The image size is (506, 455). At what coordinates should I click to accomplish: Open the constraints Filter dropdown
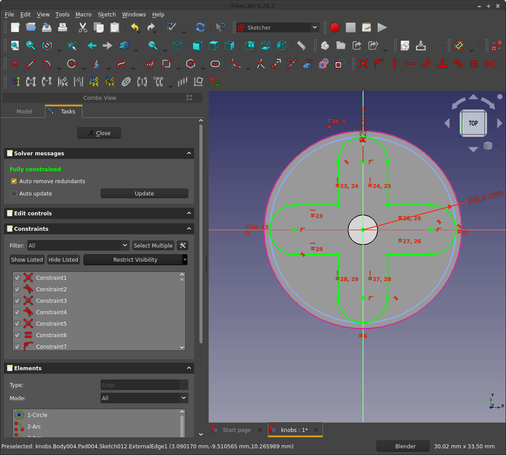(78, 245)
